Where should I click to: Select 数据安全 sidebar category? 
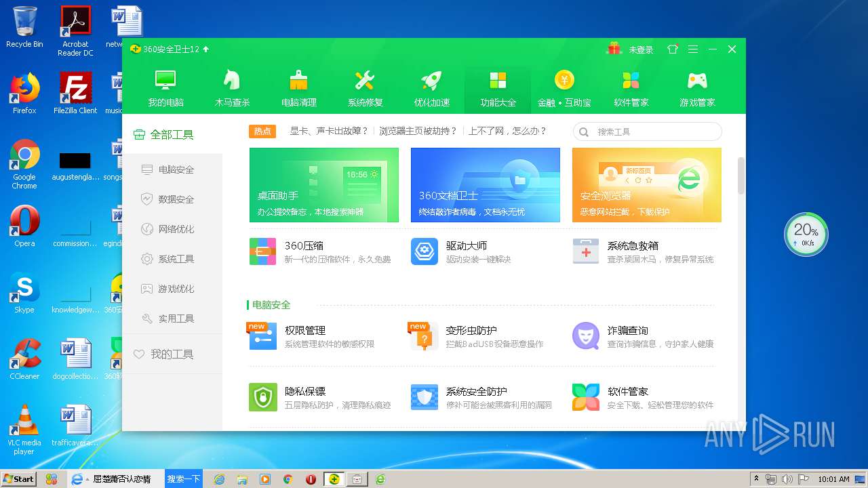point(172,199)
